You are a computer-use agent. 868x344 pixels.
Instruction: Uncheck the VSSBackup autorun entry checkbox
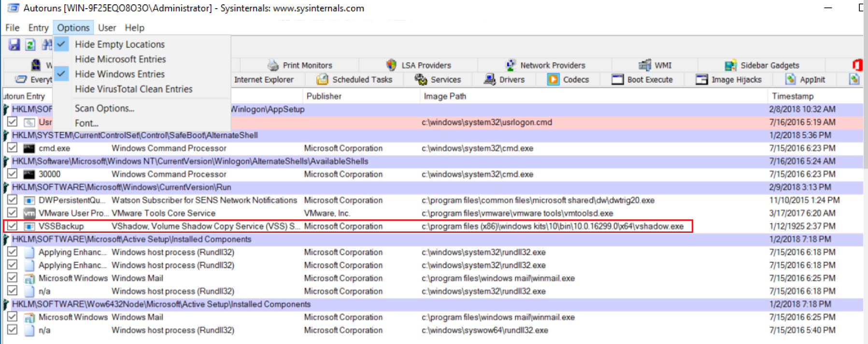(13, 226)
